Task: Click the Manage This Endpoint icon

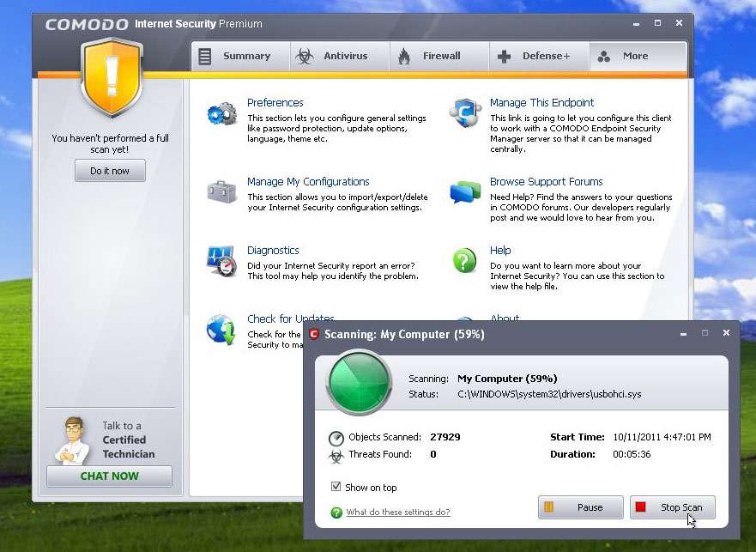Action: coord(464,112)
